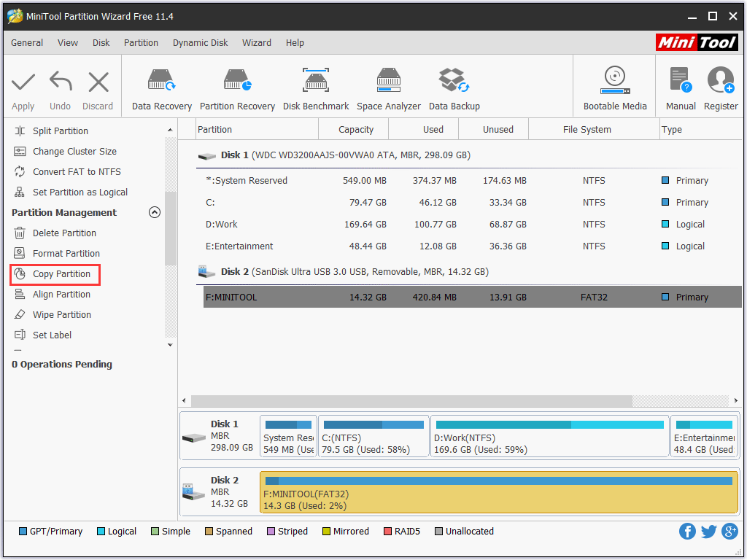Collapse the Partition Management section

[x=154, y=212]
